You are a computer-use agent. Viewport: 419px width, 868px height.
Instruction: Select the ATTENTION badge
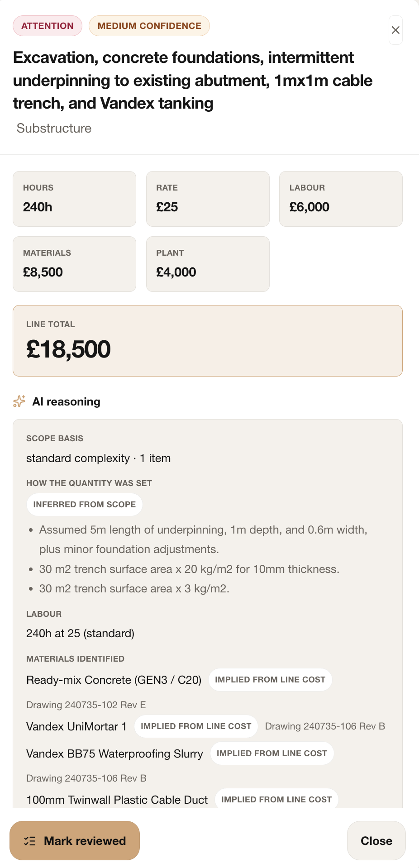point(48,26)
